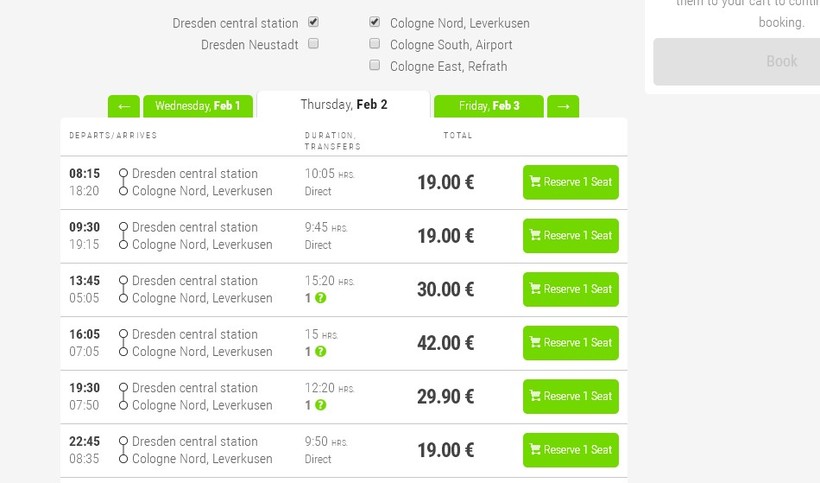820x483 pixels.
Task: Switch to the Wednesday, Feb 1 tab
Action: tap(198, 106)
